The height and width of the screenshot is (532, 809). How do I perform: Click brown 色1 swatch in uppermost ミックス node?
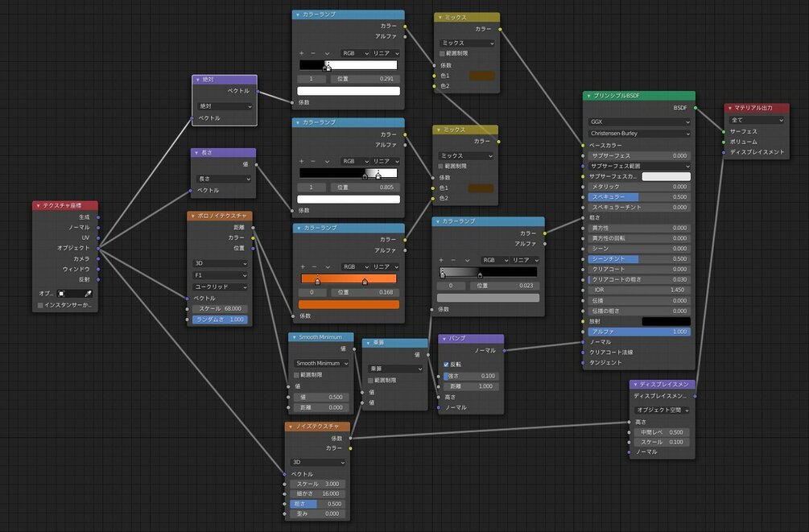pyautogui.click(x=482, y=76)
